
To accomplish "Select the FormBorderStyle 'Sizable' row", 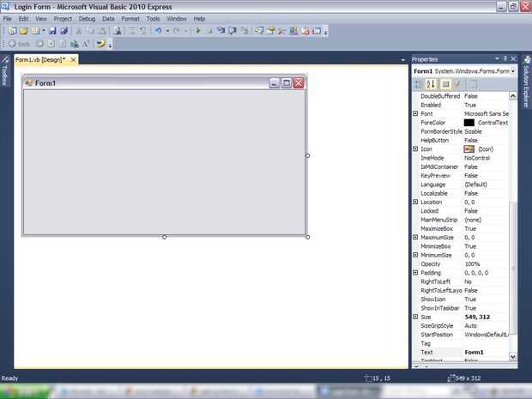I will point(461,131).
